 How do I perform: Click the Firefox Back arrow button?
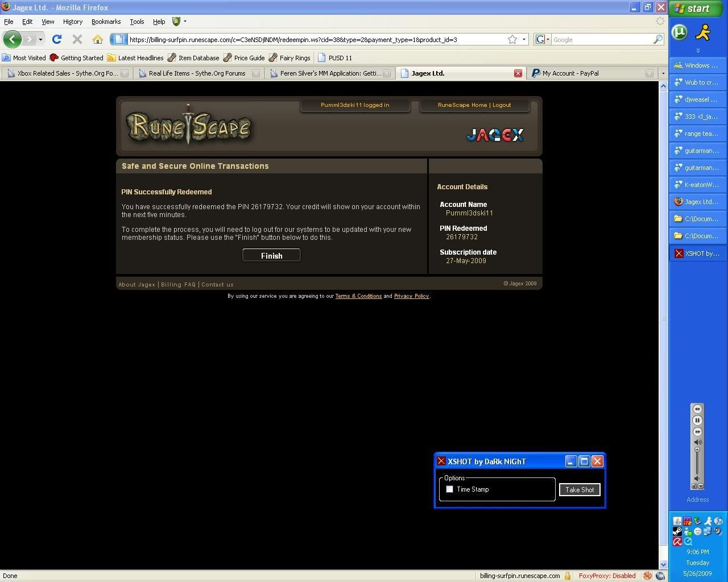click(13, 39)
